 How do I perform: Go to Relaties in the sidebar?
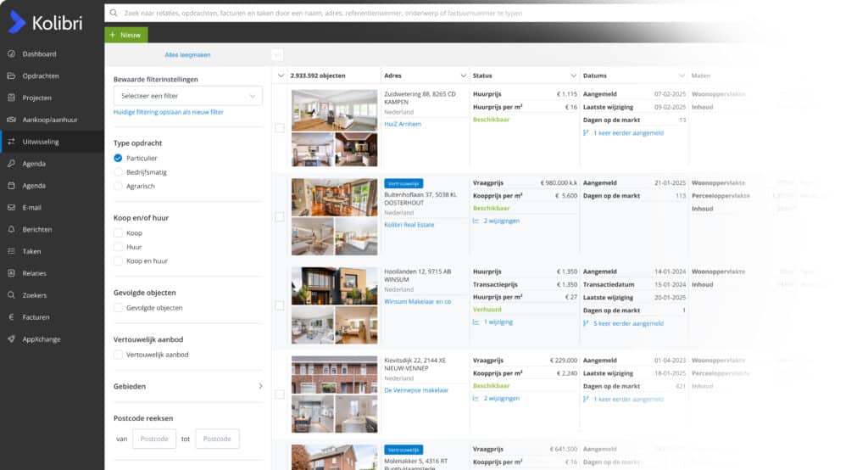[34, 273]
